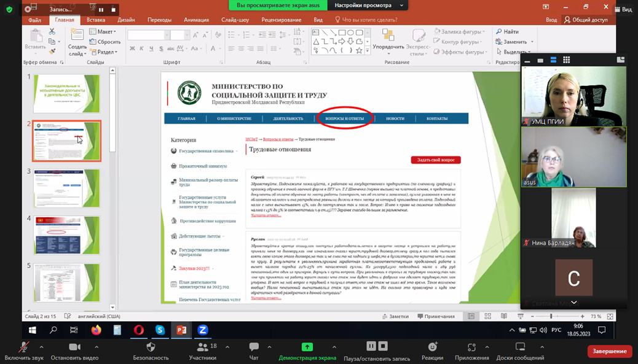Pause the recording in the Zoom toolbar

point(371,347)
